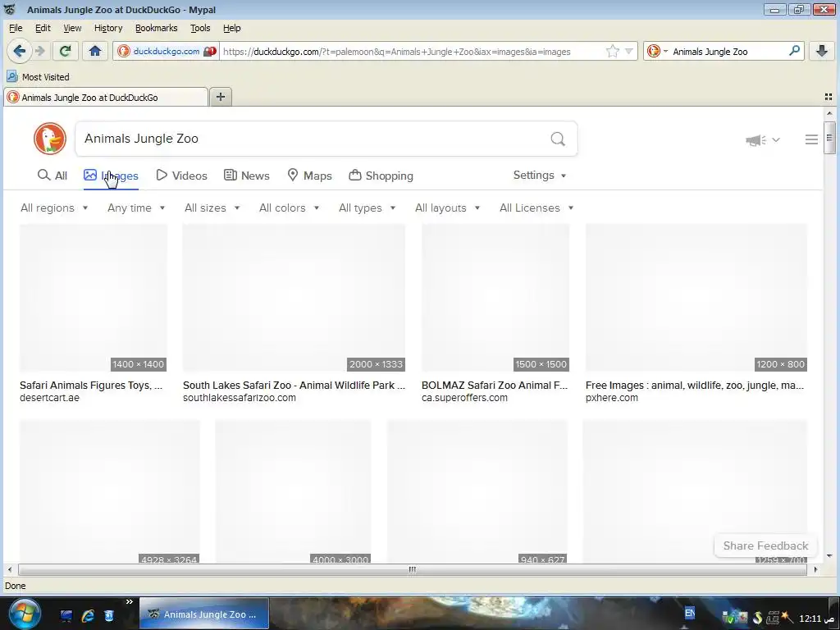The image size is (840, 630).
Task: Expand the All regions filter
Action: pos(53,208)
